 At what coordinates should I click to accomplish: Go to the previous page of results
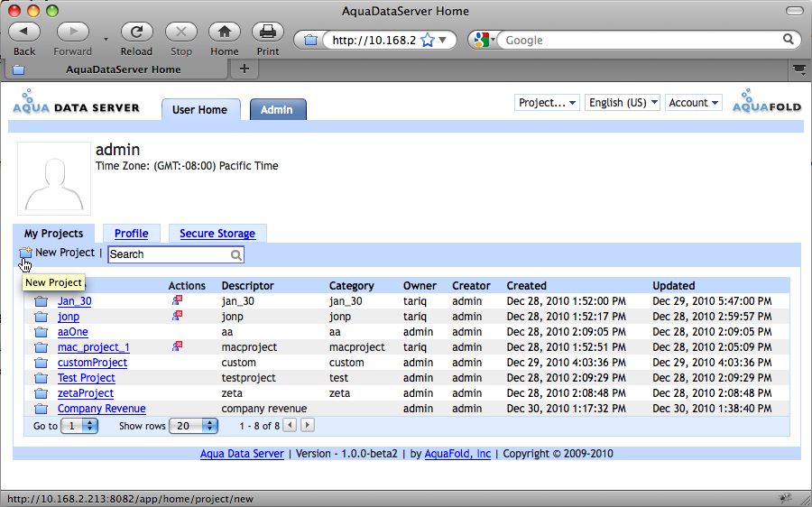(291, 426)
